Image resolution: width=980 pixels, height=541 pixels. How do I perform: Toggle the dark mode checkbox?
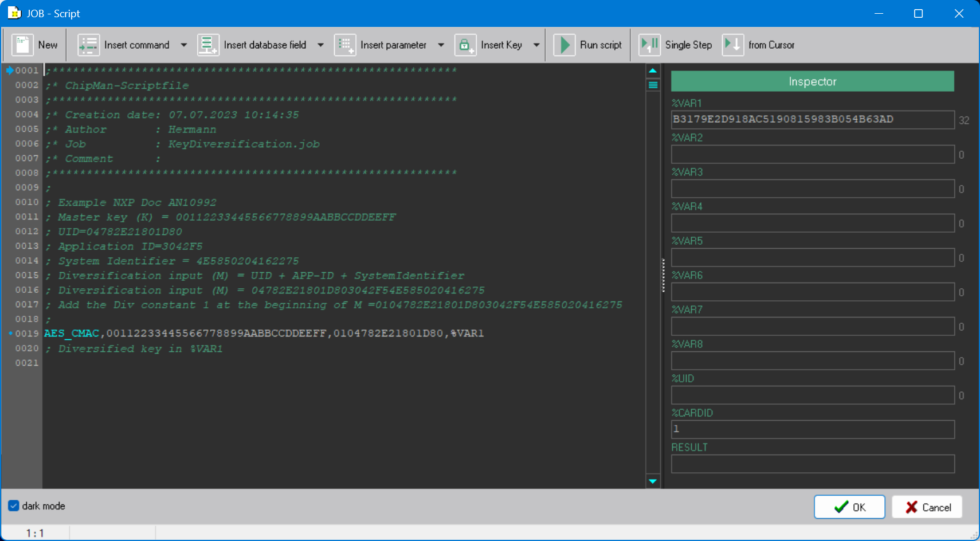tap(14, 506)
